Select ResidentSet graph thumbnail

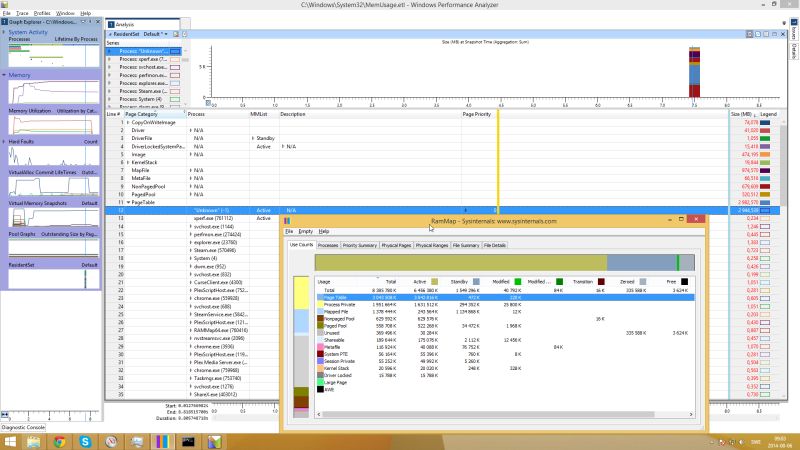click(x=54, y=279)
